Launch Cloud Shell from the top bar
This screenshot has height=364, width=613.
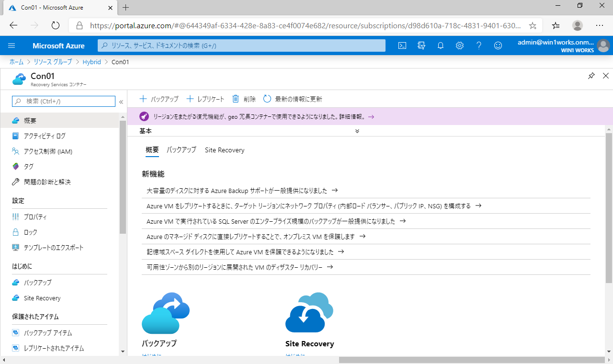pyautogui.click(x=403, y=45)
